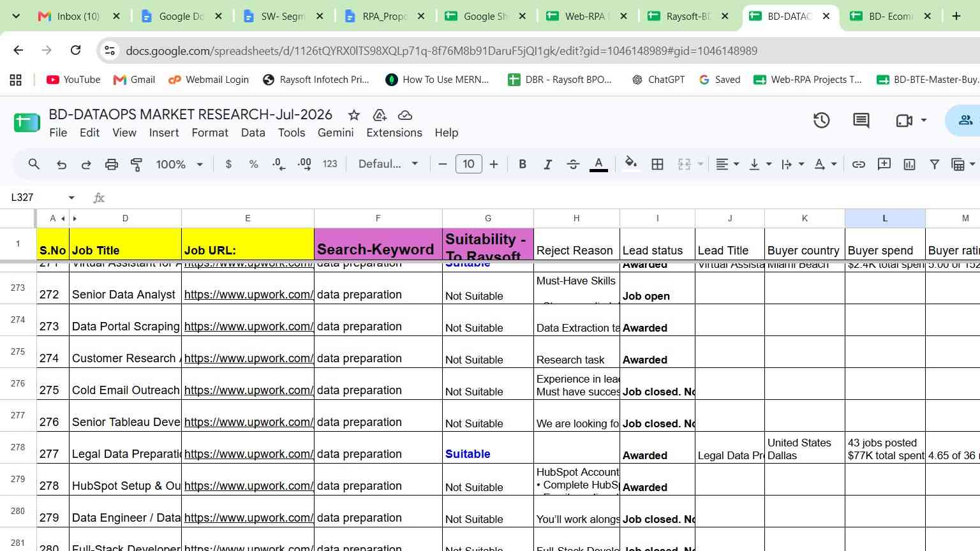Image resolution: width=980 pixels, height=551 pixels.
Task: Create a filter with funnel icon
Action: click(934, 165)
